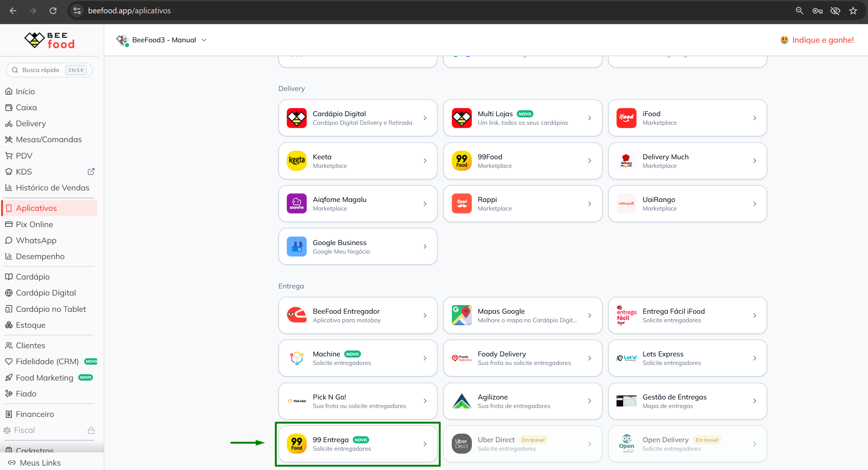Expand the BeeFood3 - Manual store dropdown

point(161,40)
